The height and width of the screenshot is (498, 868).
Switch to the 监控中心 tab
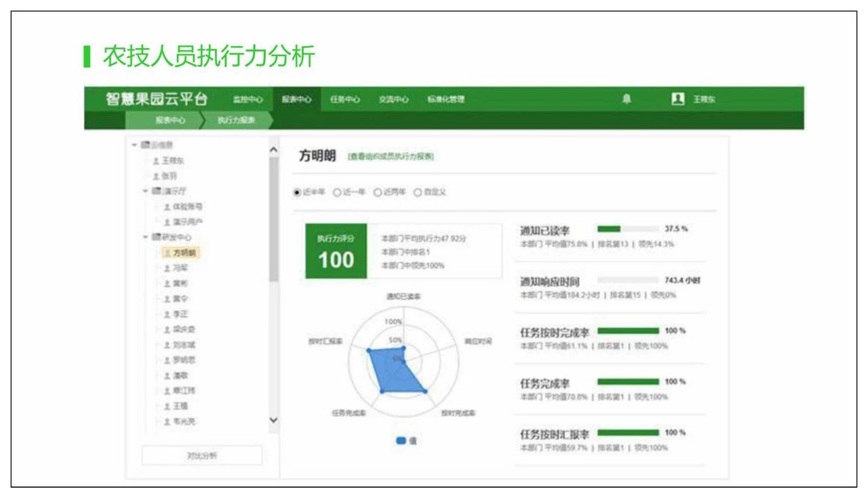[247, 100]
